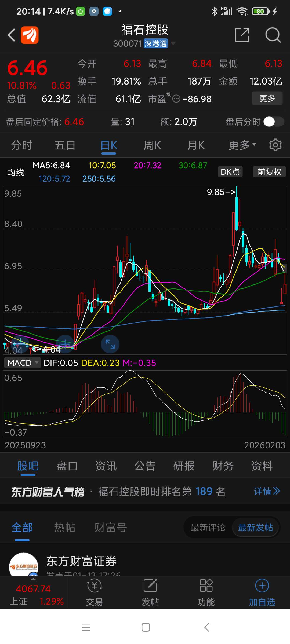Tap the 250:5.56 moving average value
The image size is (290, 644).
coord(99,179)
